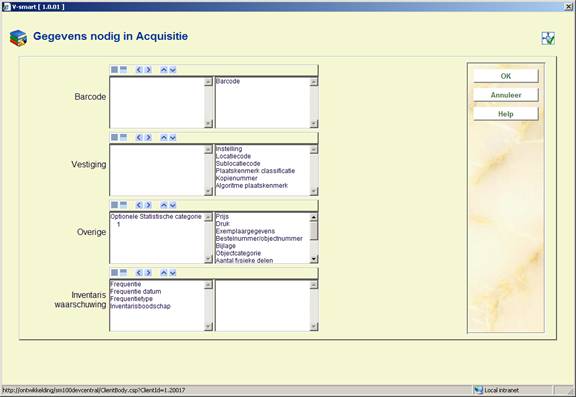This screenshot has height=397, width=576.
Task: Click the select-all icon above Barcode lists
Action: point(115,69)
